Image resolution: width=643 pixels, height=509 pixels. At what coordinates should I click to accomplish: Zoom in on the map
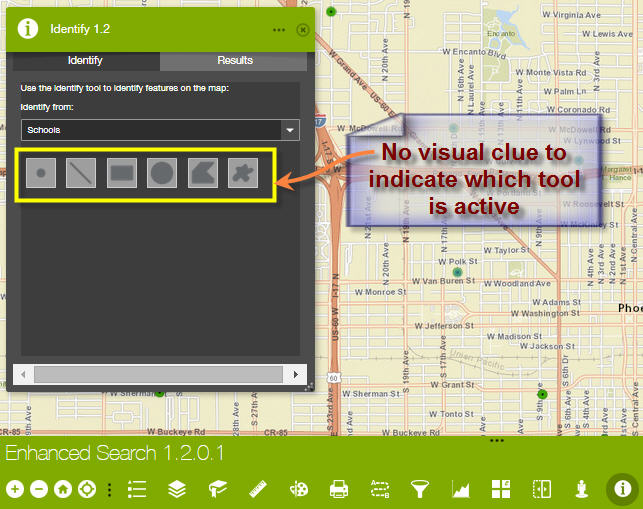15,489
